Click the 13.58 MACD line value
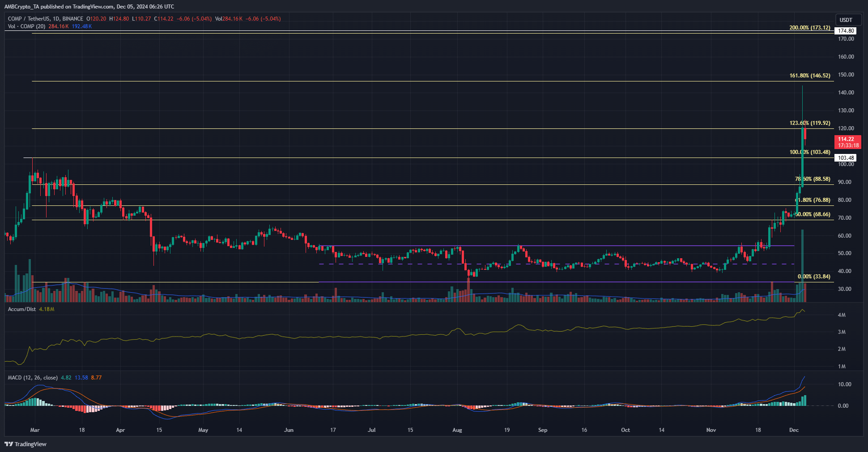Image resolution: width=868 pixels, height=452 pixels. (x=81, y=378)
